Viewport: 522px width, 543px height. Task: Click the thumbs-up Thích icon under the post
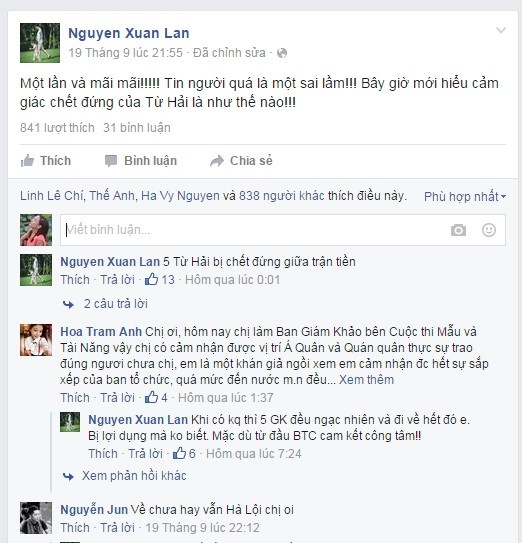[x=27, y=161]
